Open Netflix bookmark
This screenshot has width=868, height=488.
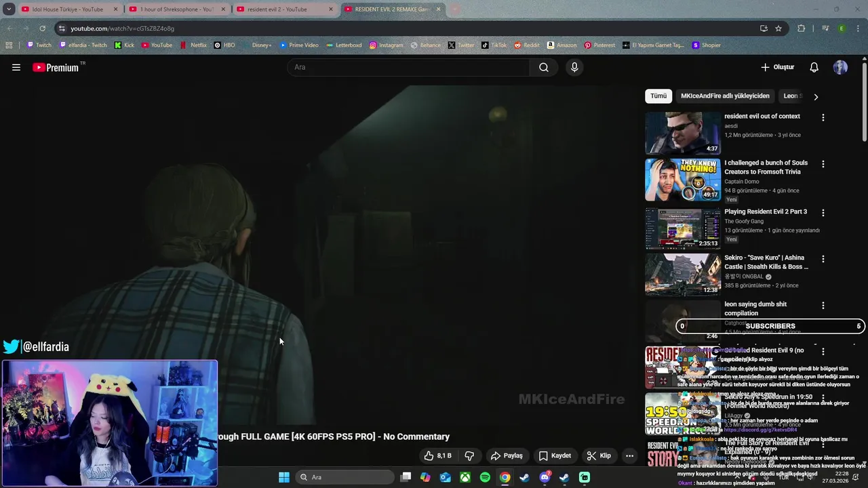(x=193, y=45)
